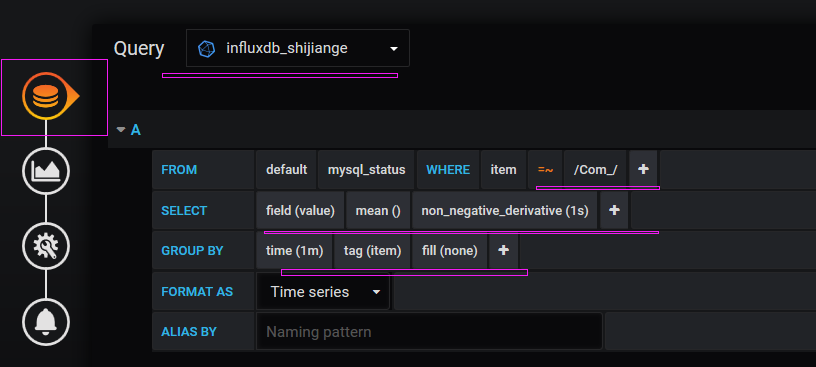Add a GROUP BY clause with plus icon
The width and height of the screenshot is (816, 367).
tap(503, 251)
